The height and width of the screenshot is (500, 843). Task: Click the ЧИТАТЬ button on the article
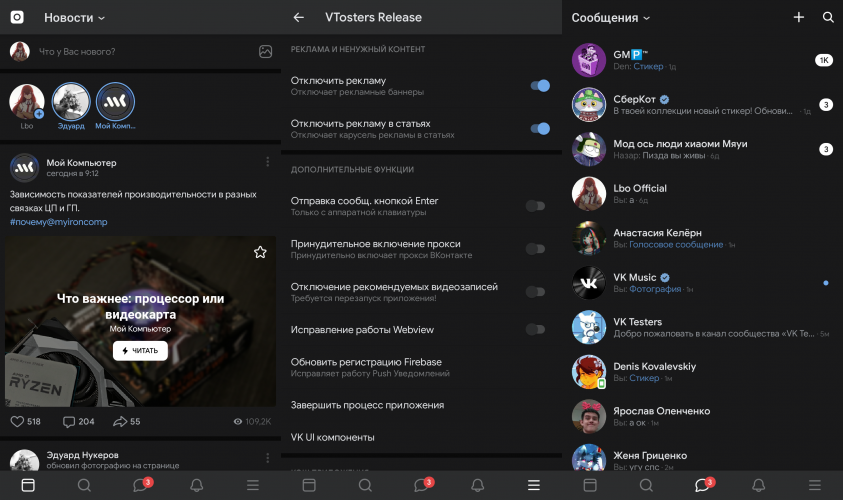140,351
